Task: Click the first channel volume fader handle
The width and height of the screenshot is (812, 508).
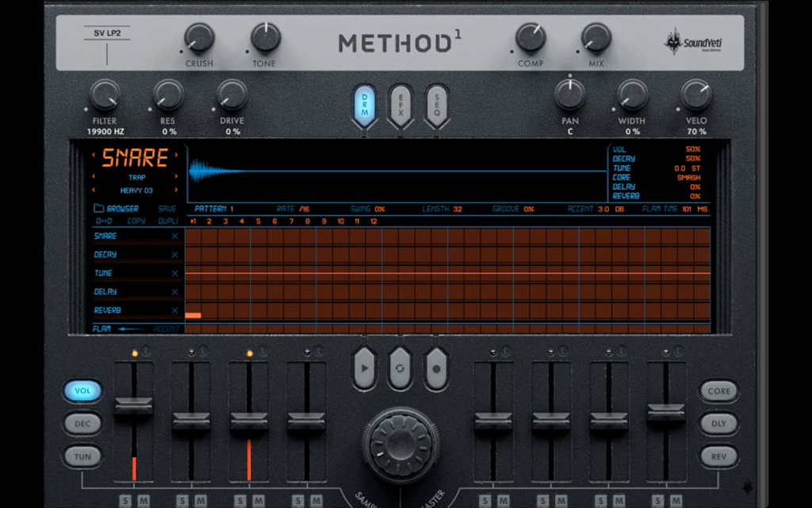Action: [133, 406]
